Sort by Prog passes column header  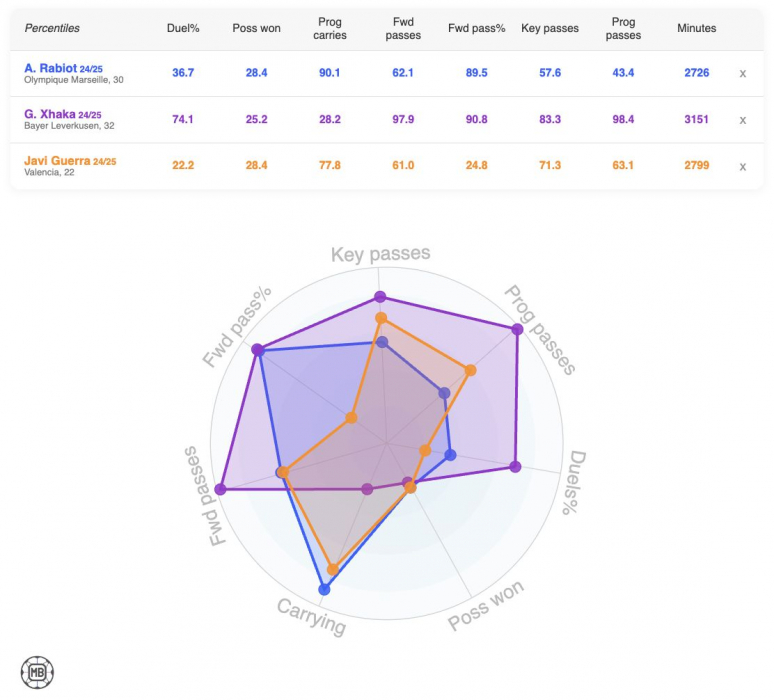(x=623, y=28)
